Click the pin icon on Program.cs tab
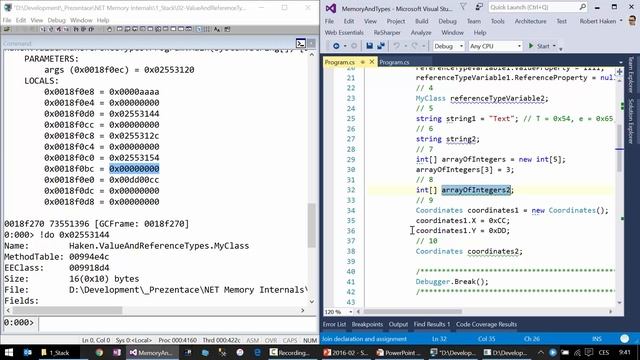Viewport: 640px width, 360px height. (x=362, y=62)
